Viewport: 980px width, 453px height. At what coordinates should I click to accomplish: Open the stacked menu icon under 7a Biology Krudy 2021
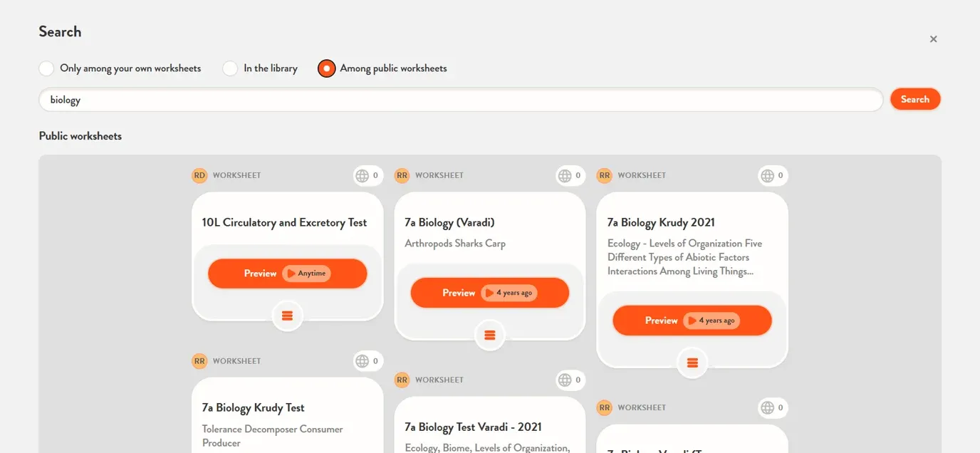(x=692, y=363)
